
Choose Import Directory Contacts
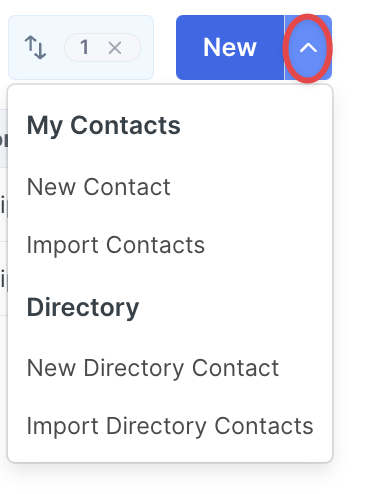pyautogui.click(x=170, y=426)
